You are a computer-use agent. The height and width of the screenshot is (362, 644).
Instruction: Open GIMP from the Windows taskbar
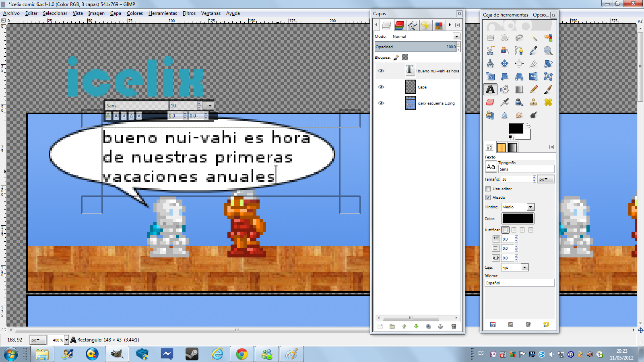117,354
